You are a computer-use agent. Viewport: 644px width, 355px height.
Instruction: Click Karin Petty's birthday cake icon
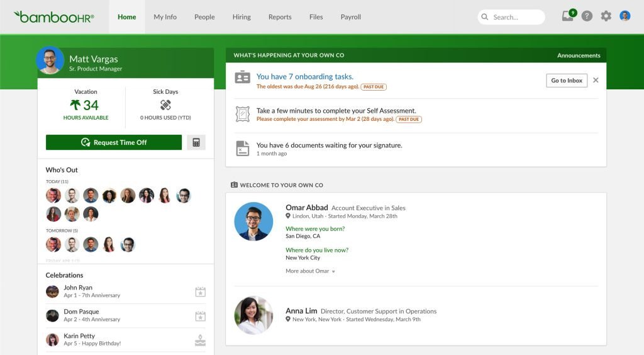pyautogui.click(x=200, y=340)
